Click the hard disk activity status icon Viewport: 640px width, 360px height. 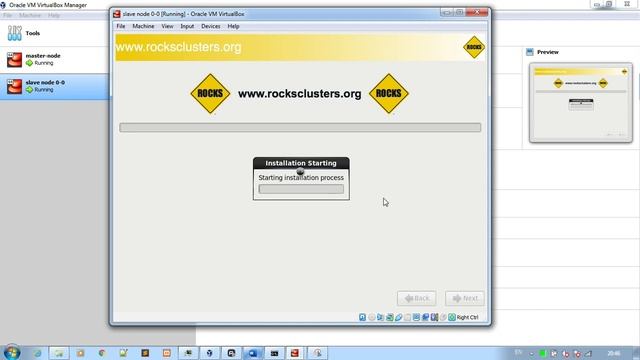[x=362, y=317]
